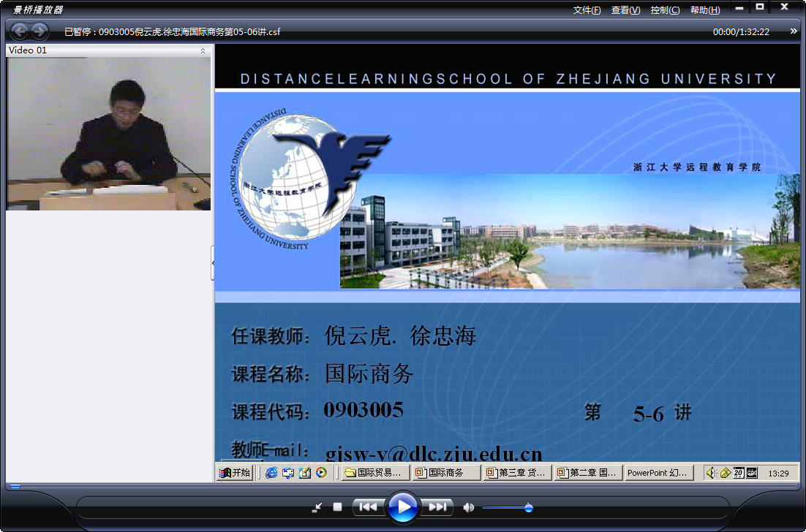This screenshot has width=806, height=532.
Task: Click the course code 0903005 text
Action: pos(364,410)
